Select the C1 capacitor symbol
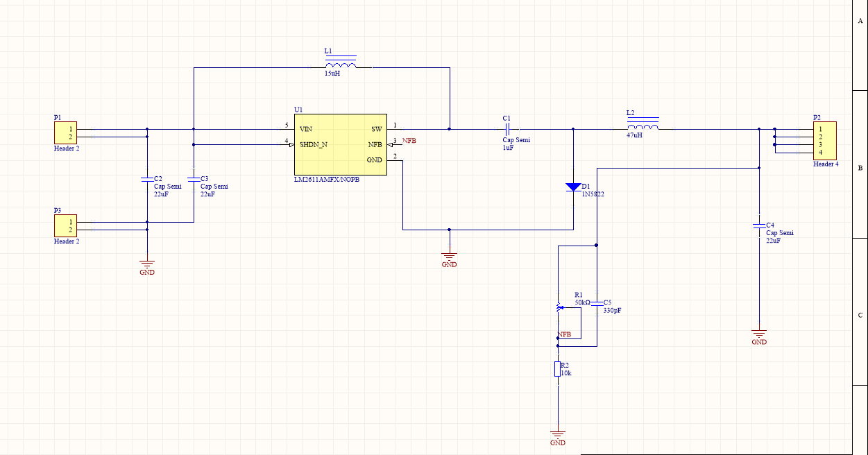The height and width of the screenshot is (455, 868). (x=507, y=129)
